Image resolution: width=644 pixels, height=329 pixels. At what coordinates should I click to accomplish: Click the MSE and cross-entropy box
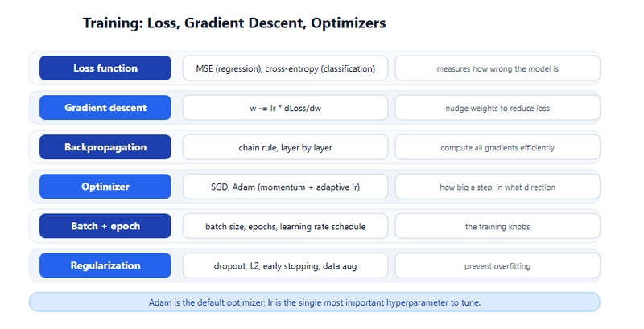(x=286, y=68)
